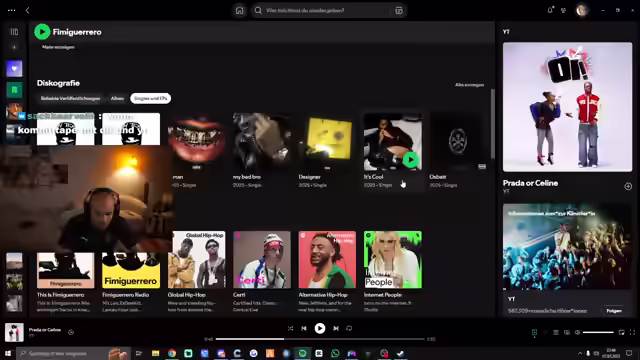Open the green bookmark Your Episodes item

click(14, 90)
